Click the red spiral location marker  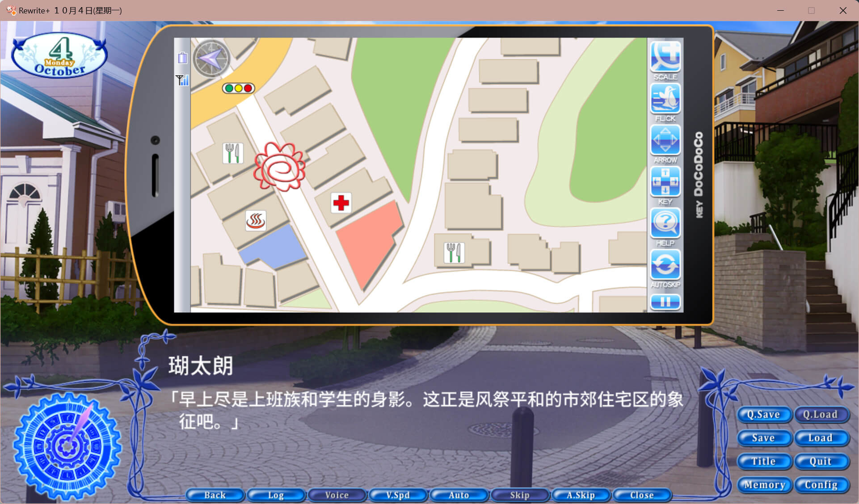(x=280, y=167)
